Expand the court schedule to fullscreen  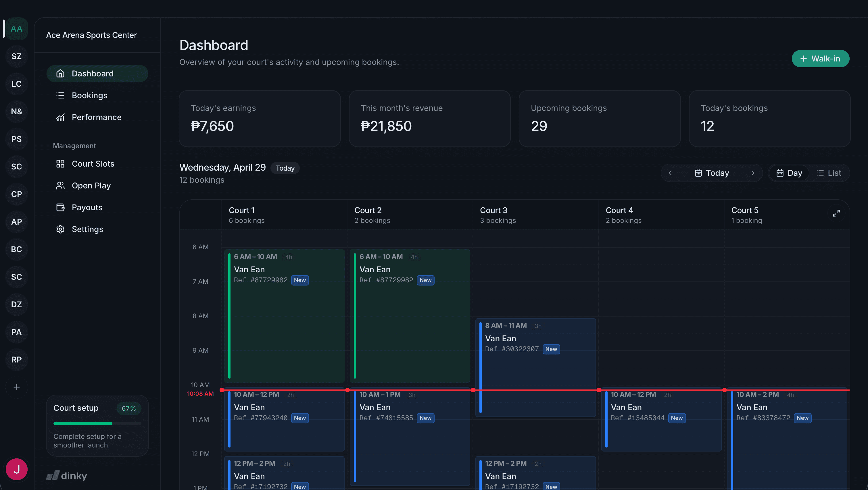(836, 213)
